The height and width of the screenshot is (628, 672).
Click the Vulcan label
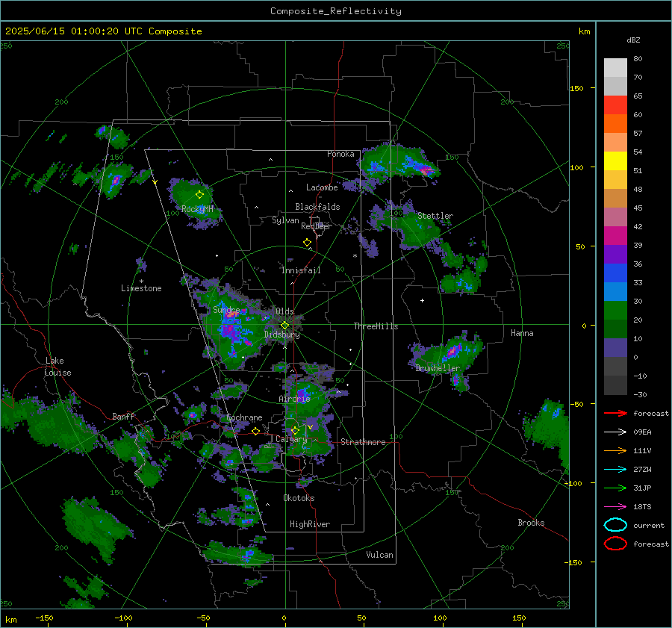[x=379, y=555]
